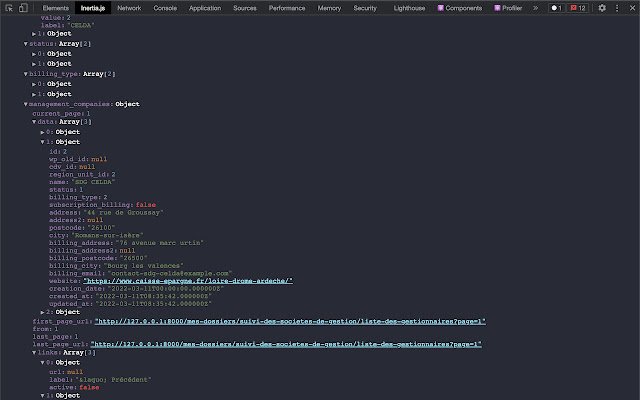
Task: Select billing_city "Bourg les valences"
Action: click(x=144, y=266)
